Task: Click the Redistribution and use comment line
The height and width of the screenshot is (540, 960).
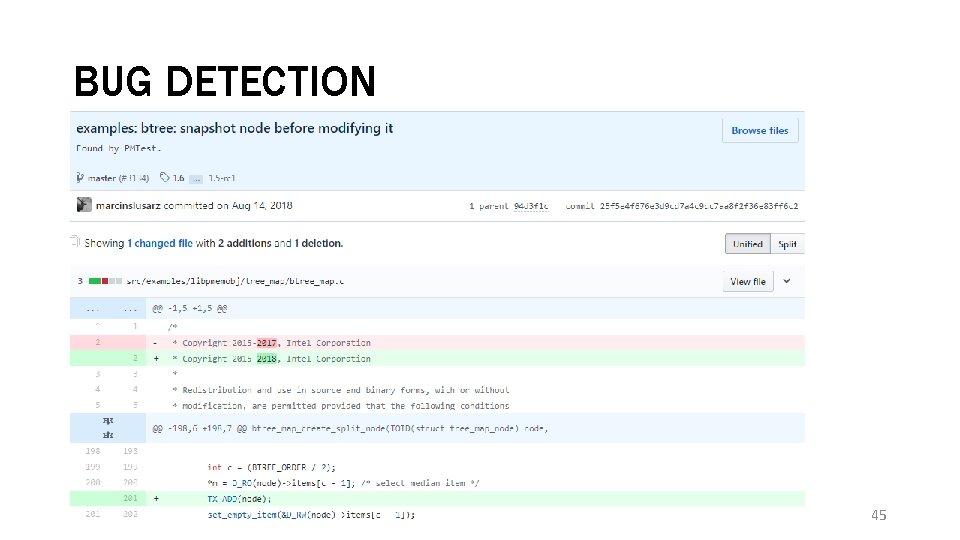Action: [341, 390]
